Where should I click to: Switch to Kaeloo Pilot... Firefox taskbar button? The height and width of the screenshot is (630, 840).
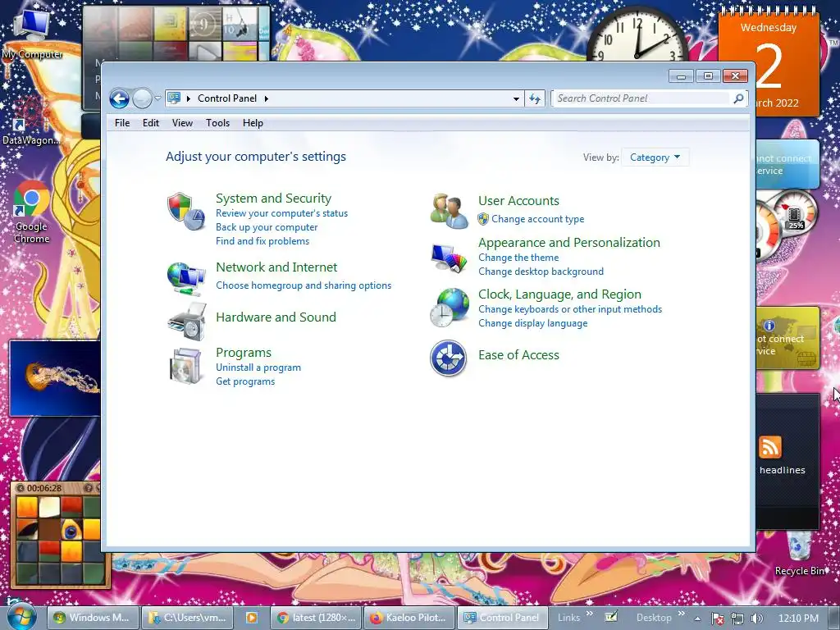409,618
